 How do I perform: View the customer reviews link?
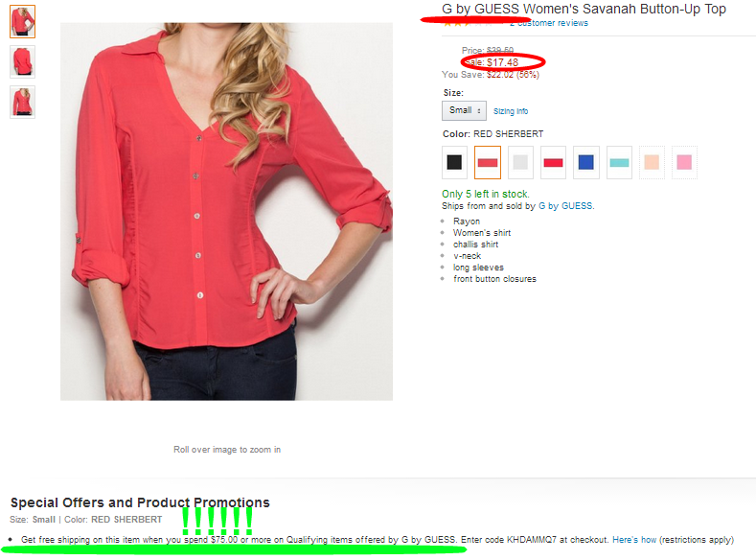click(549, 23)
